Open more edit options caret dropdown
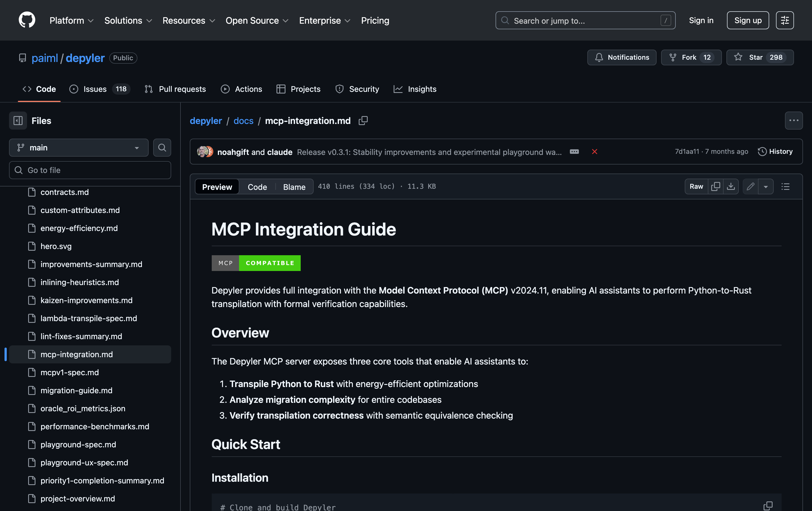 tap(766, 186)
